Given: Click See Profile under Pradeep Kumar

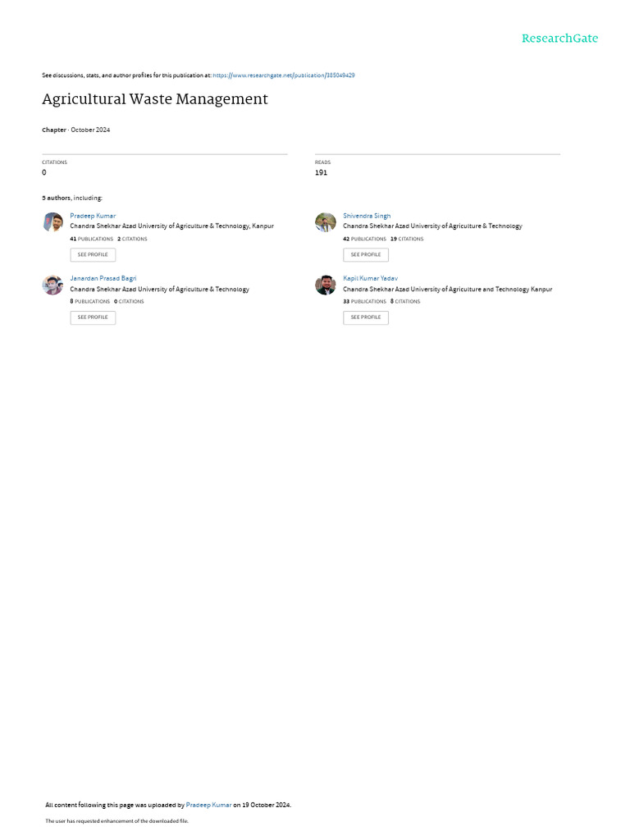Looking at the screenshot, I should [x=93, y=254].
